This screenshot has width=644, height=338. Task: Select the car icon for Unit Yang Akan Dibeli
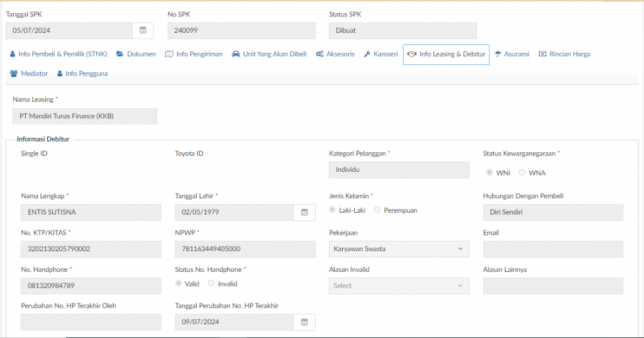click(x=236, y=54)
